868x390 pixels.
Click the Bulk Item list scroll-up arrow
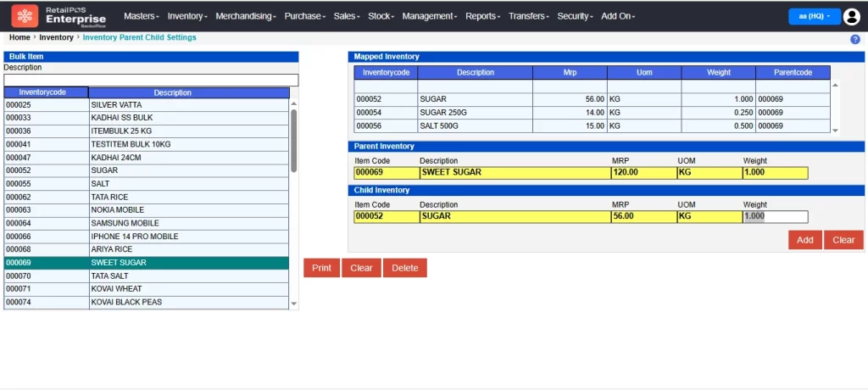(294, 103)
